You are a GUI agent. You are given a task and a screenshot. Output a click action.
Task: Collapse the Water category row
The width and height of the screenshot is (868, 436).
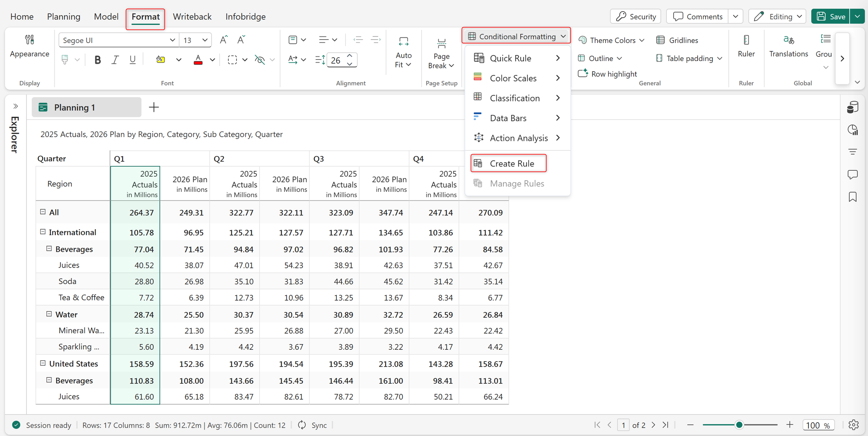[x=49, y=314]
